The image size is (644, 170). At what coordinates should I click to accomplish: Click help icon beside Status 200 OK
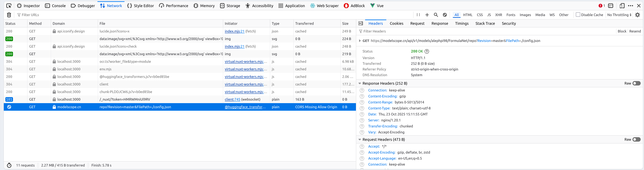pos(427,51)
